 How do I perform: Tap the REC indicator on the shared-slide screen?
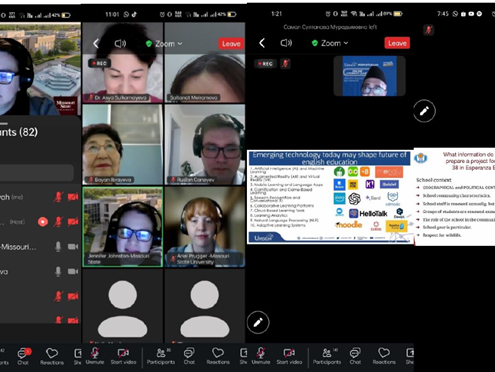(x=265, y=63)
